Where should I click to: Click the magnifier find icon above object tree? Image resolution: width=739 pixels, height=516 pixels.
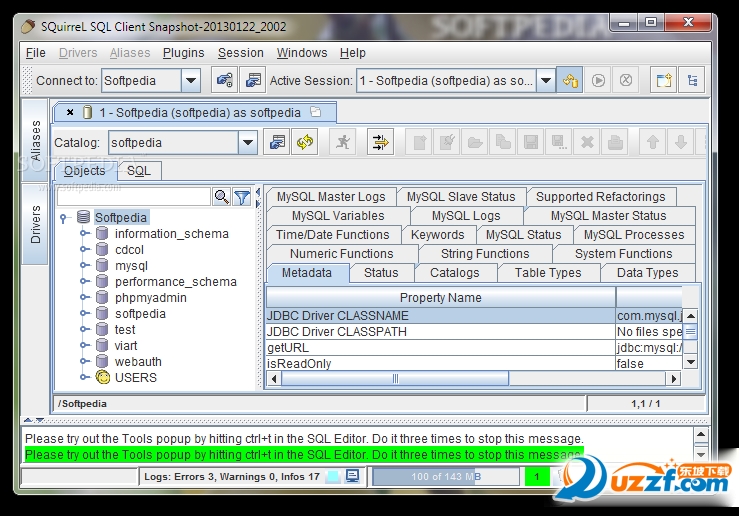coord(221,197)
